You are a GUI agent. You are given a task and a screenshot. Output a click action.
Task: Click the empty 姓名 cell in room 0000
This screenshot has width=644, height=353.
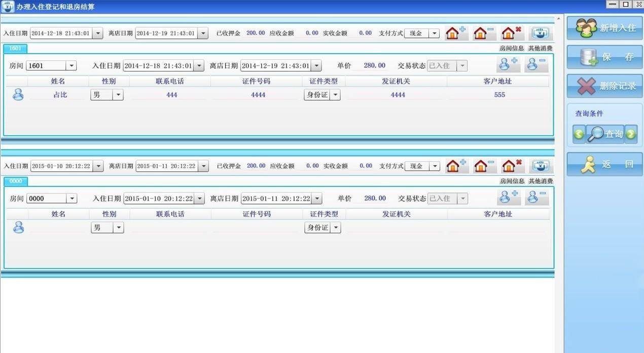(x=58, y=228)
